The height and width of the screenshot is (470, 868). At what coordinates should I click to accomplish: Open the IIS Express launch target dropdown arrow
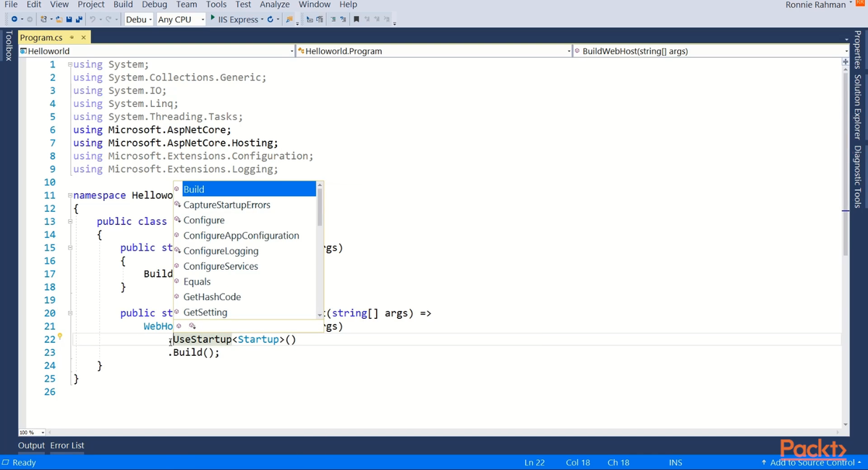(262, 20)
